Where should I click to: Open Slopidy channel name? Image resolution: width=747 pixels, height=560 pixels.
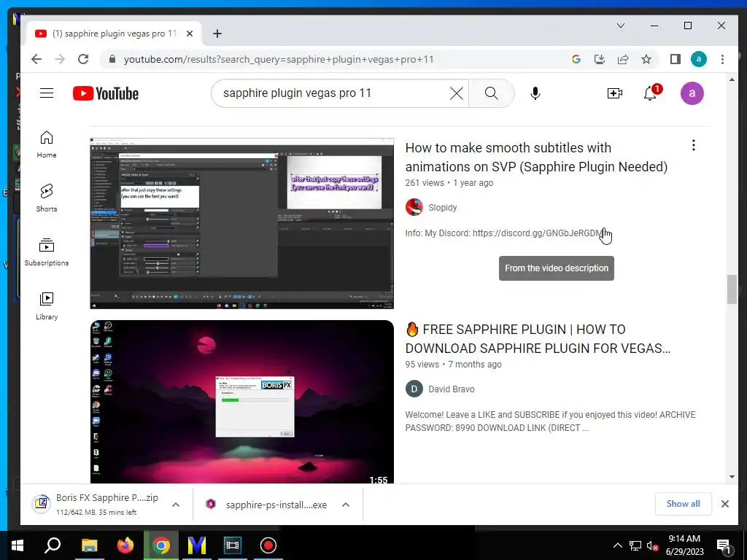pyautogui.click(x=442, y=208)
